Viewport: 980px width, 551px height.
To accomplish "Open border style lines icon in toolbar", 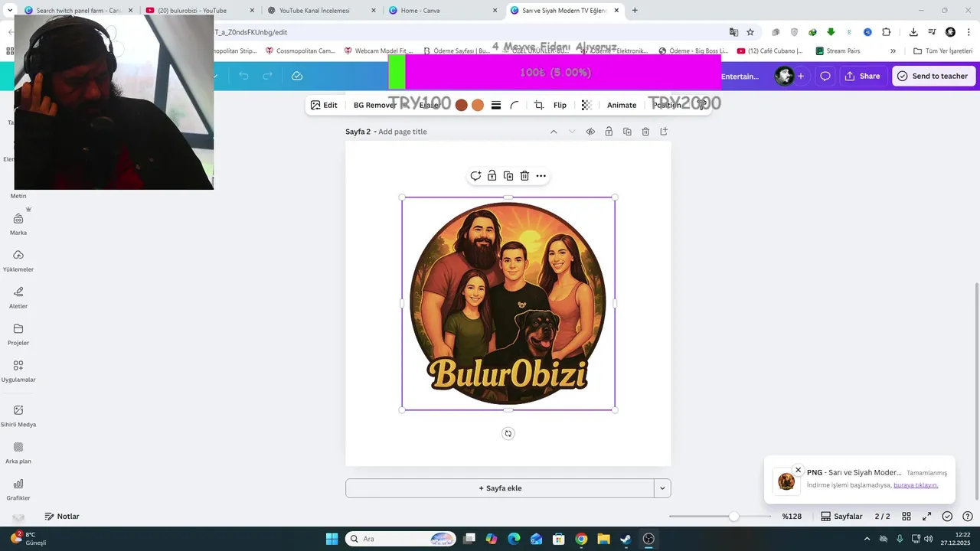I will [x=496, y=105].
